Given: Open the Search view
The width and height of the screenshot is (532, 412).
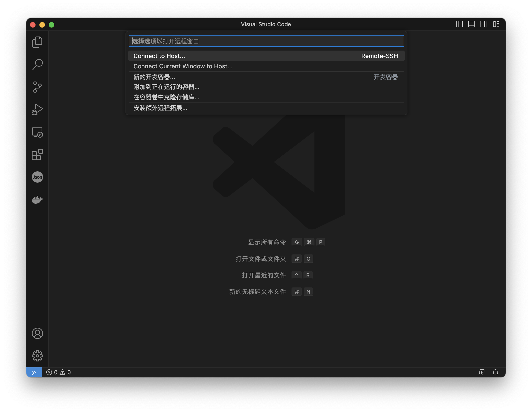Looking at the screenshot, I should tap(37, 64).
